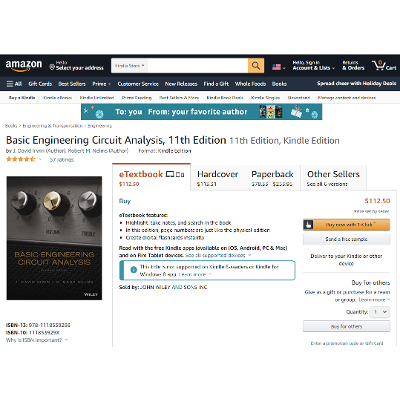Open the All hamburger menu
This screenshot has width=400, height=400.
(x=14, y=84)
